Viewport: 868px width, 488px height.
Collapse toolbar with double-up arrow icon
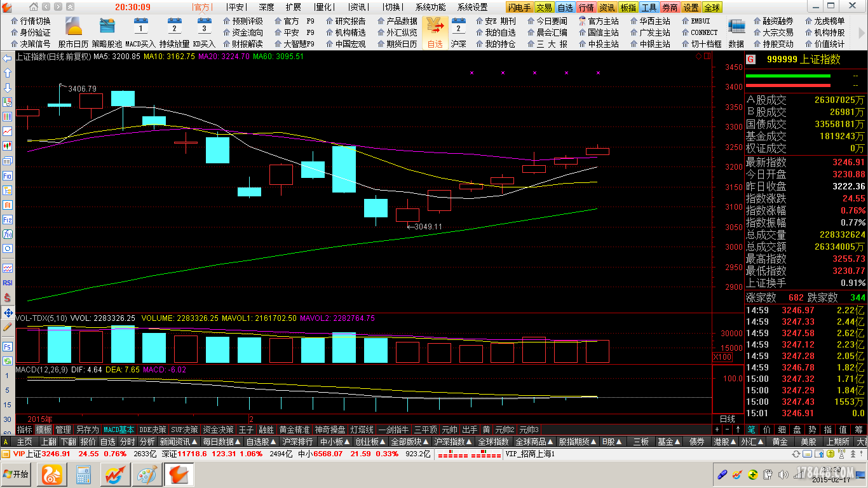69,7
